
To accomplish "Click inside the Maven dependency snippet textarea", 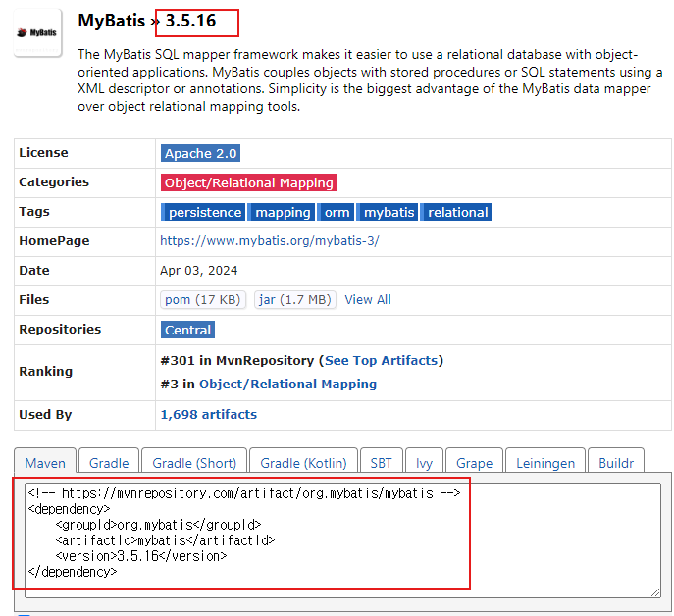I will pos(342,540).
